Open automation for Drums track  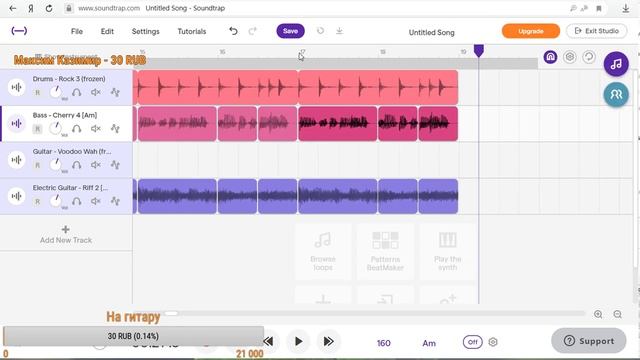click(x=116, y=92)
